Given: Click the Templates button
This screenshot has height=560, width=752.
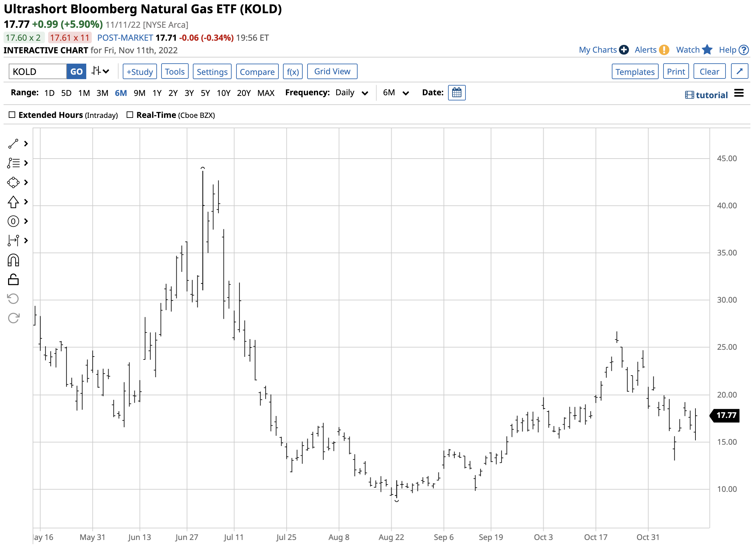Looking at the screenshot, I should [x=635, y=72].
